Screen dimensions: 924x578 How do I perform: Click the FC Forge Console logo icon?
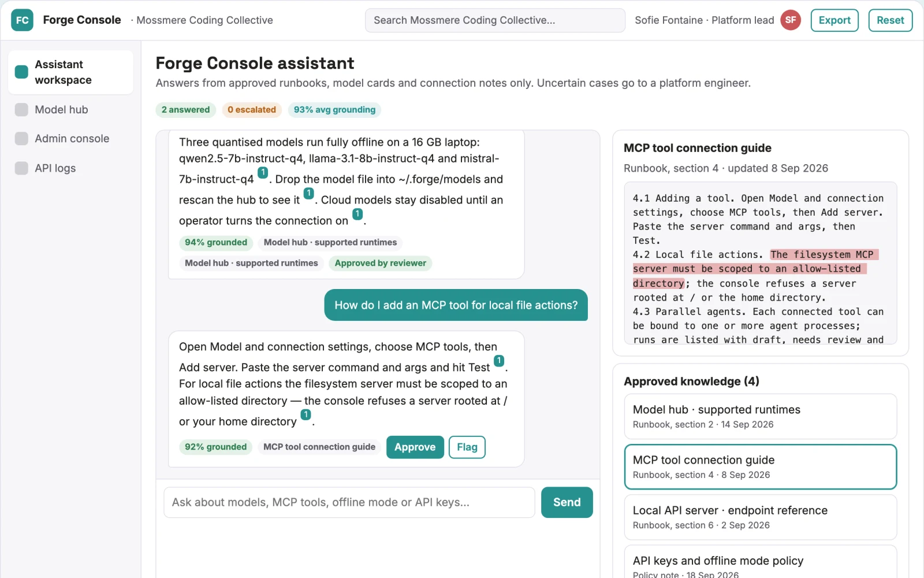click(22, 20)
